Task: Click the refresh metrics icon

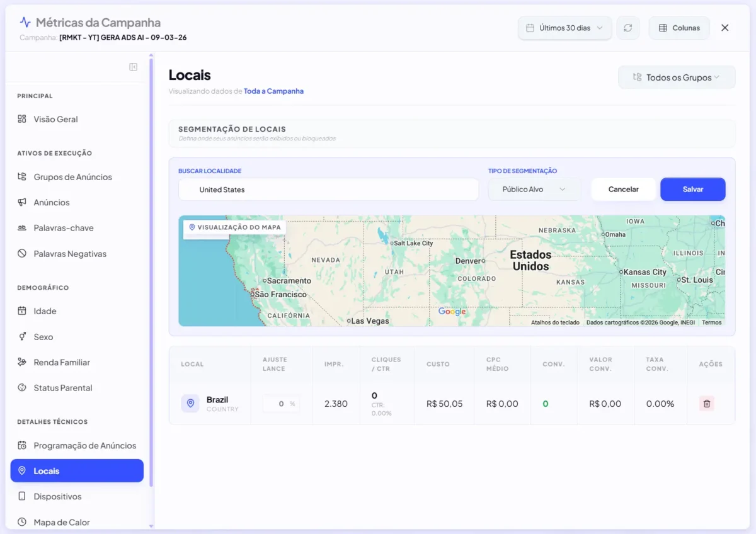Action: [x=627, y=28]
